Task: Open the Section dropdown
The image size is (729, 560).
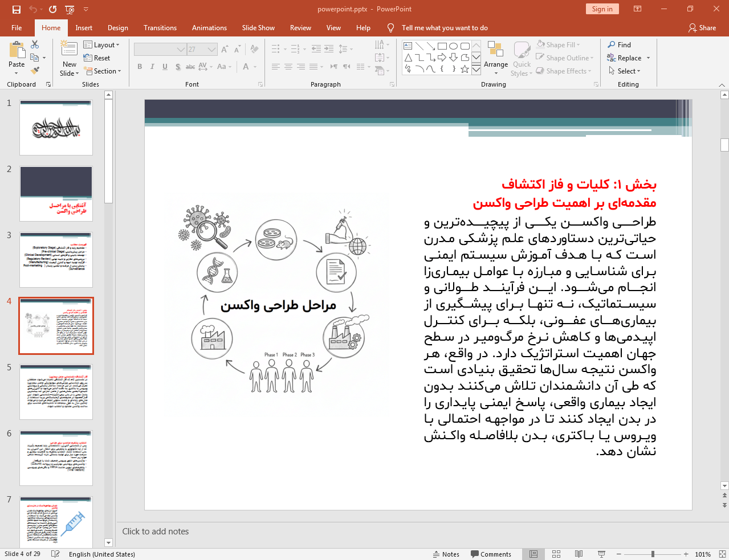Action: coord(103,71)
